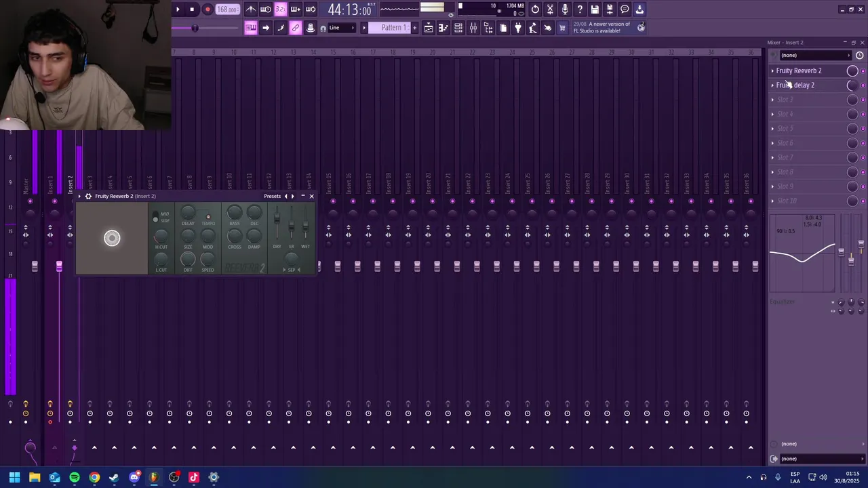
Task: Expand Fruity Reeverb 2 slot menu arrow
Action: (x=772, y=70)
